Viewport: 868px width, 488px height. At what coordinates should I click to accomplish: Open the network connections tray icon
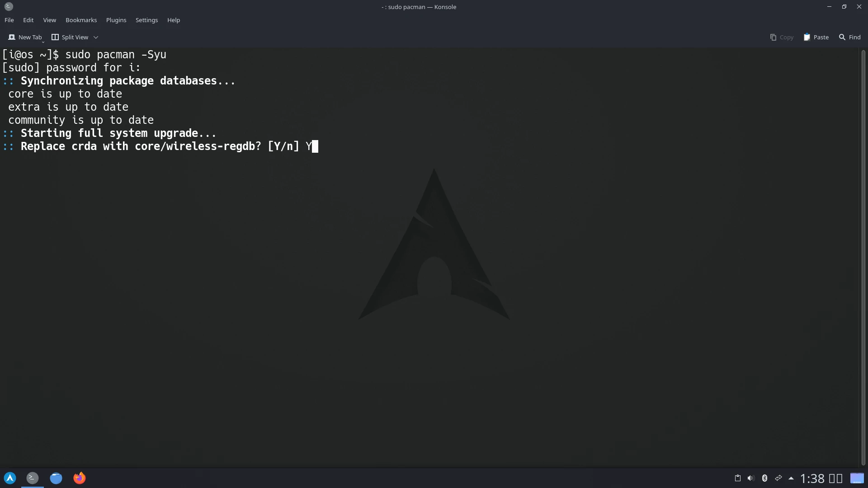coord(778,478)
